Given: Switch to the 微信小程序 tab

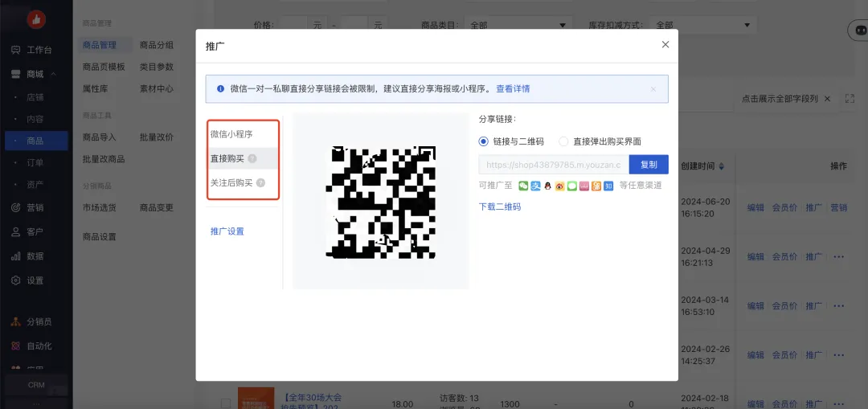Looking at the screenshot, I should pyautogui.click(x=231, y=134).
